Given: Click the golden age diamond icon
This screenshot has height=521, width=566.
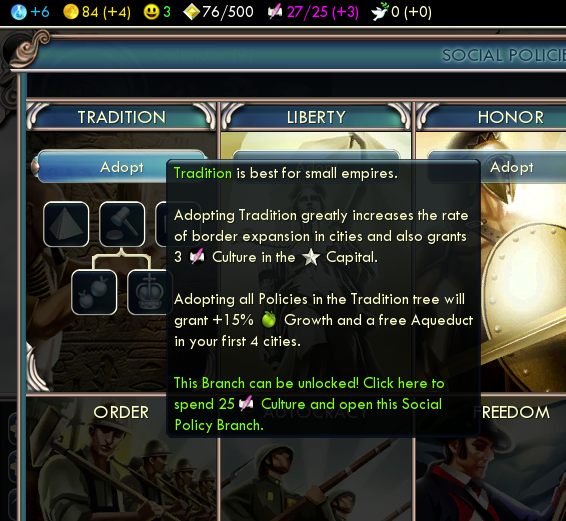Looking at the screenshot, I should pyautogui.click(x=192, y=12).
